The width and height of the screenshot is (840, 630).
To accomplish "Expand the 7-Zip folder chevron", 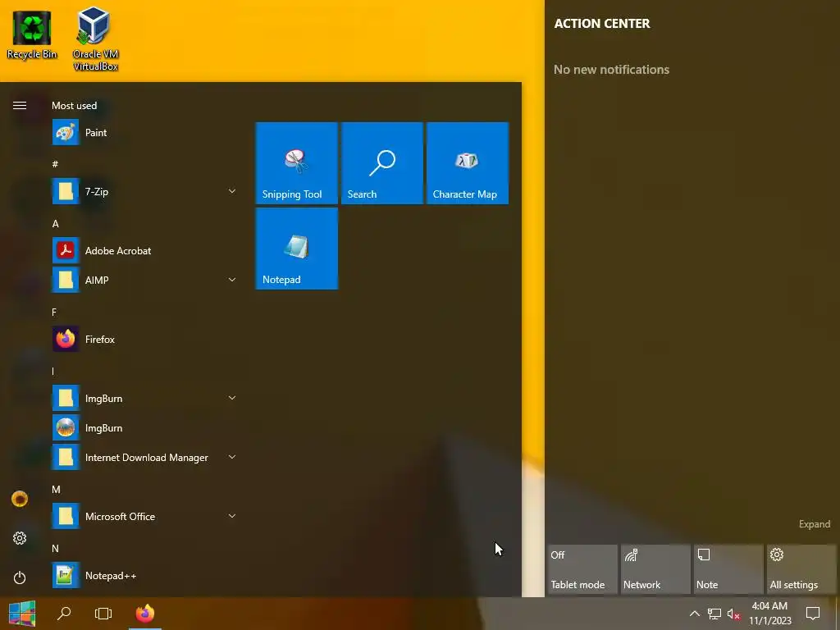I will point(232,191).
